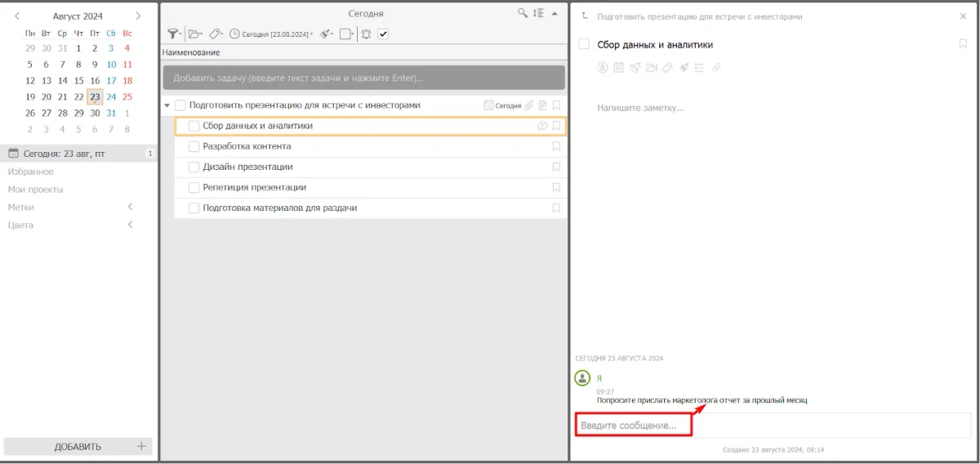980x464 pixels.
Task: Click the 'ДОБАВИТЬ' button
Action: click(x=78, y=446)
